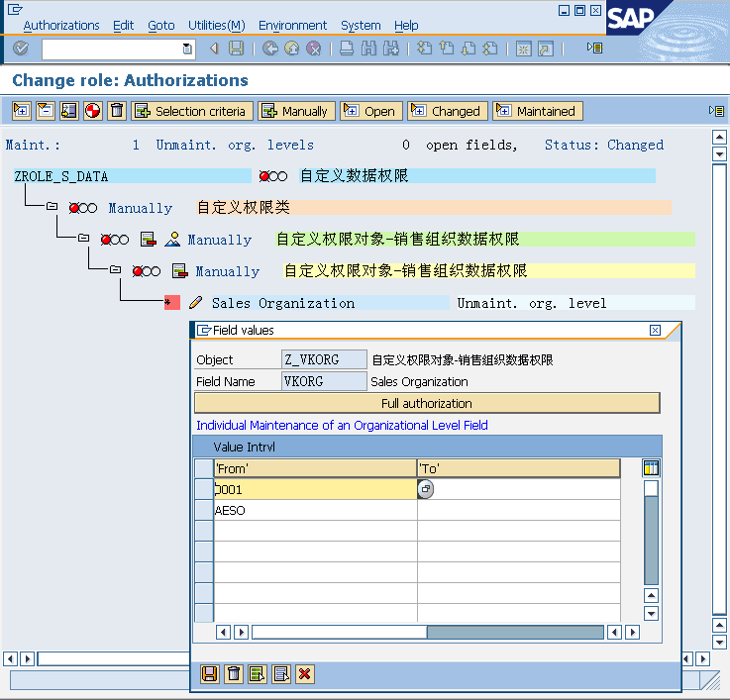Click the Next Page icon
This screenshot has height=700, width=730.
click(469, 49)
